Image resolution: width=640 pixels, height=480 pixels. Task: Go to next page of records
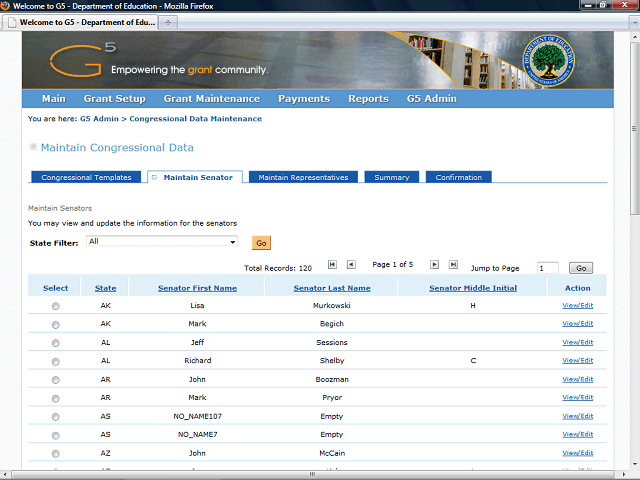point(434,265)
